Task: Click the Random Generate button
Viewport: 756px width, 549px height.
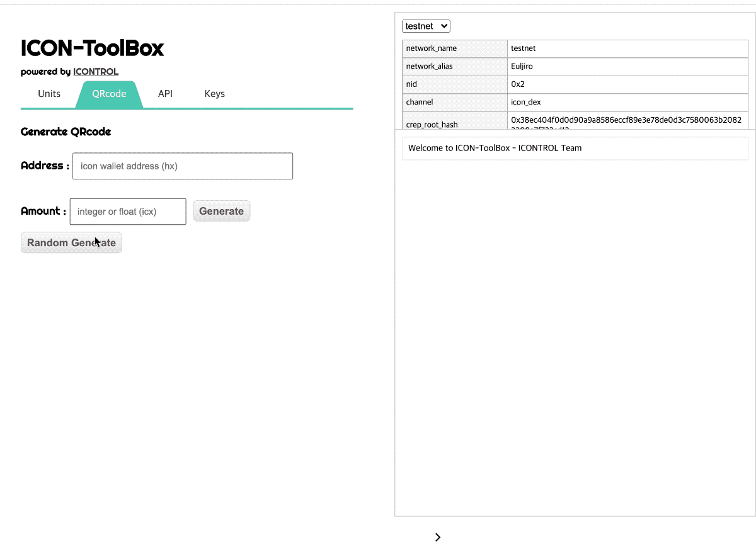Action: point(71,243)
